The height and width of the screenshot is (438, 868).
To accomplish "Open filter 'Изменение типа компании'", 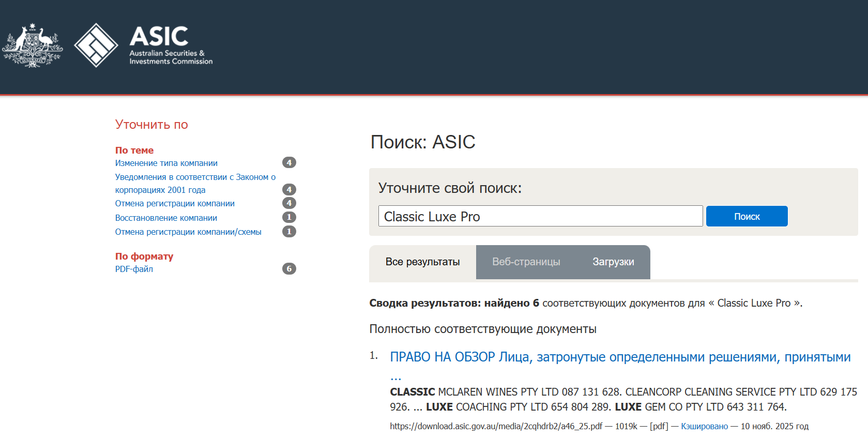I will point(166,163).
